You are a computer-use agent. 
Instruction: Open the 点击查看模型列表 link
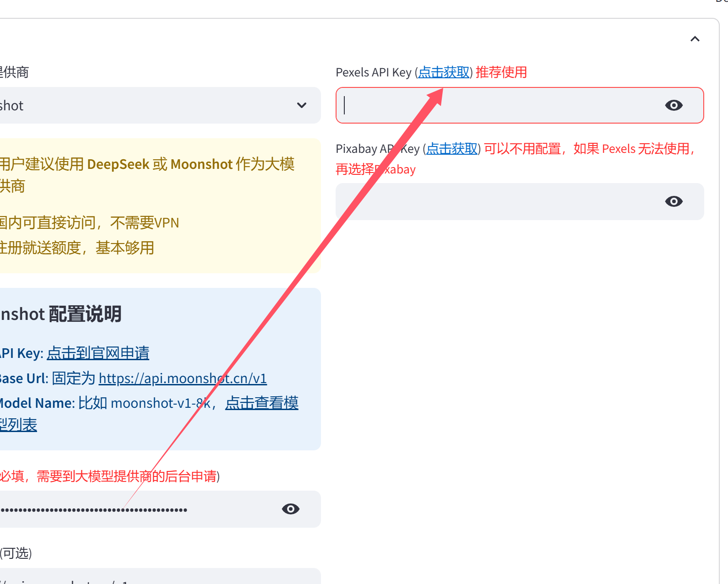pyautogui.click(x=261, y=403)
